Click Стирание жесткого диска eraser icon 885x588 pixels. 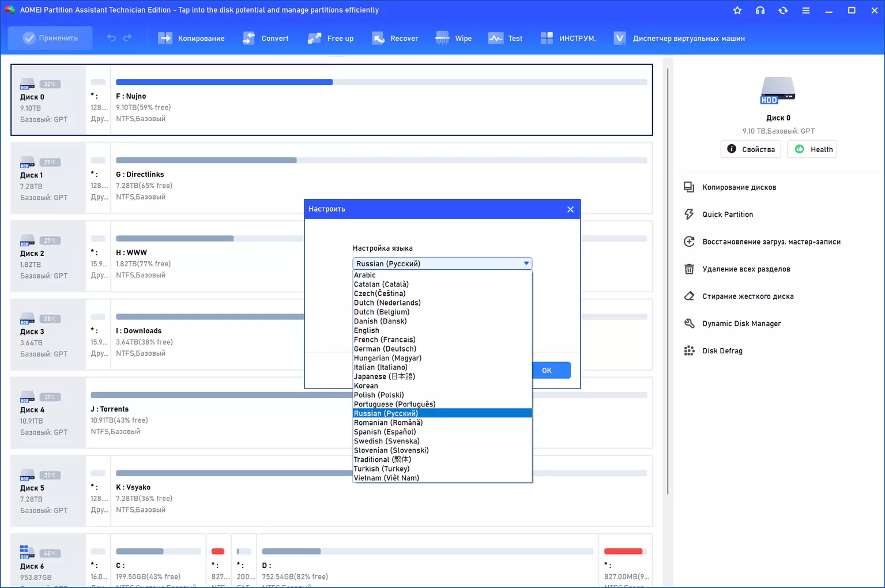(x=689, y=296)
